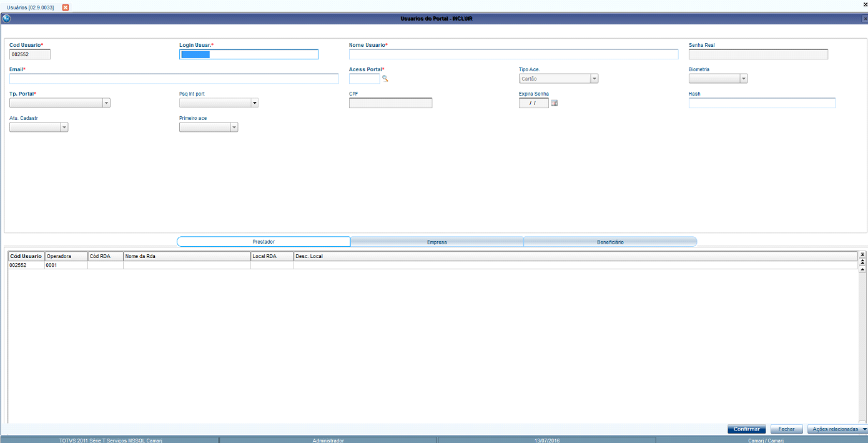Image resolution: width=868 pixels, height=443 pixels.
Task: Open Ações relacionadas dropdown menu
Action: tap(837, 429)
